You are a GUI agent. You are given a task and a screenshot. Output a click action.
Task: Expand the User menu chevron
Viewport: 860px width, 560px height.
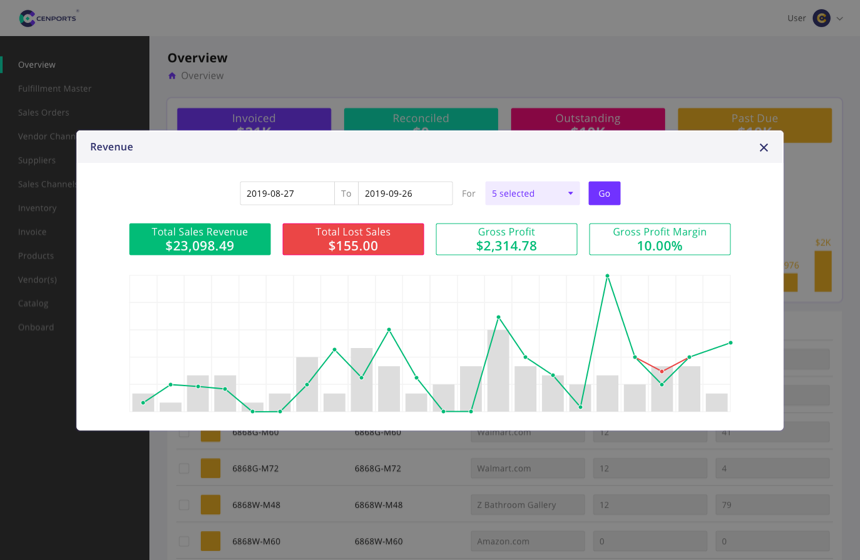(x=840, y=18)
